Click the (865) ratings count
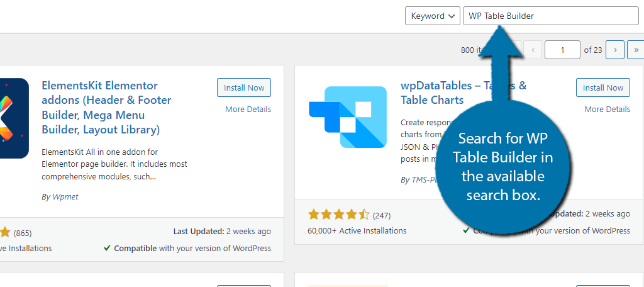This screenshot has height=287, width=644. click(23, 233)
